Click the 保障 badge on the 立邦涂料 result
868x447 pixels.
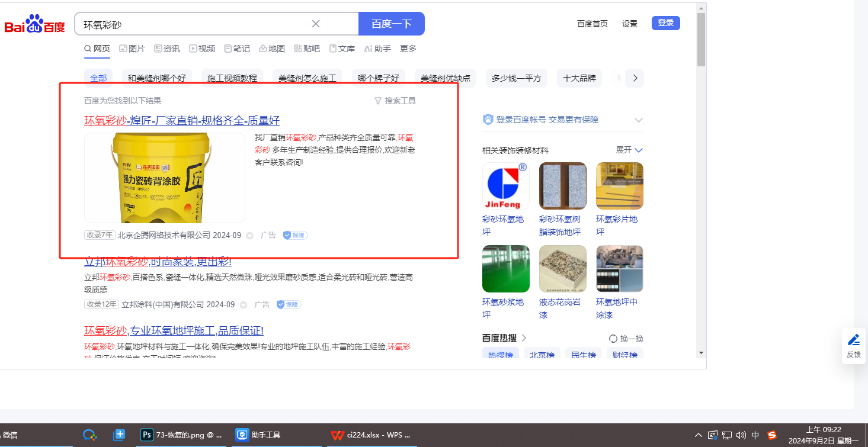pos(289,304)
